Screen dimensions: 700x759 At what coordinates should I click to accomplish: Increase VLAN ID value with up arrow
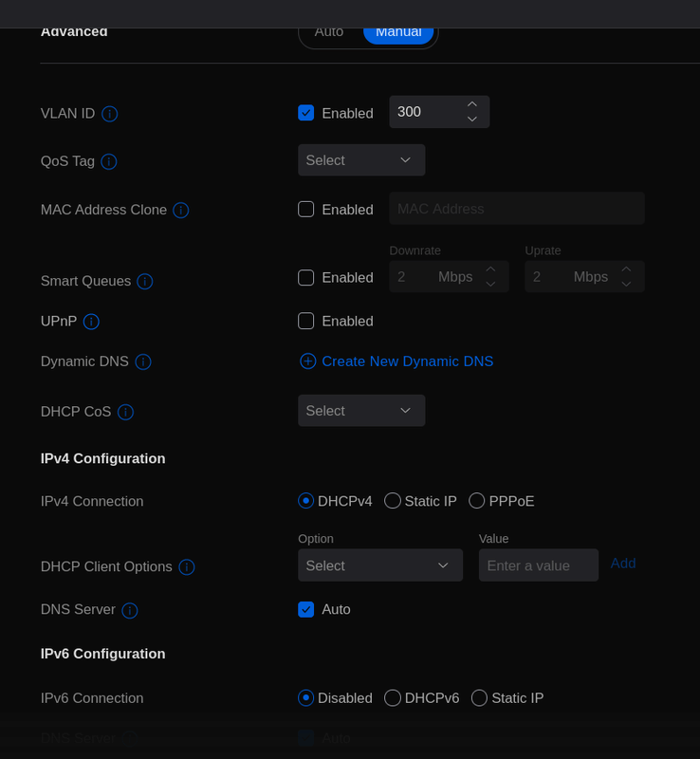(x=472, y=104)
